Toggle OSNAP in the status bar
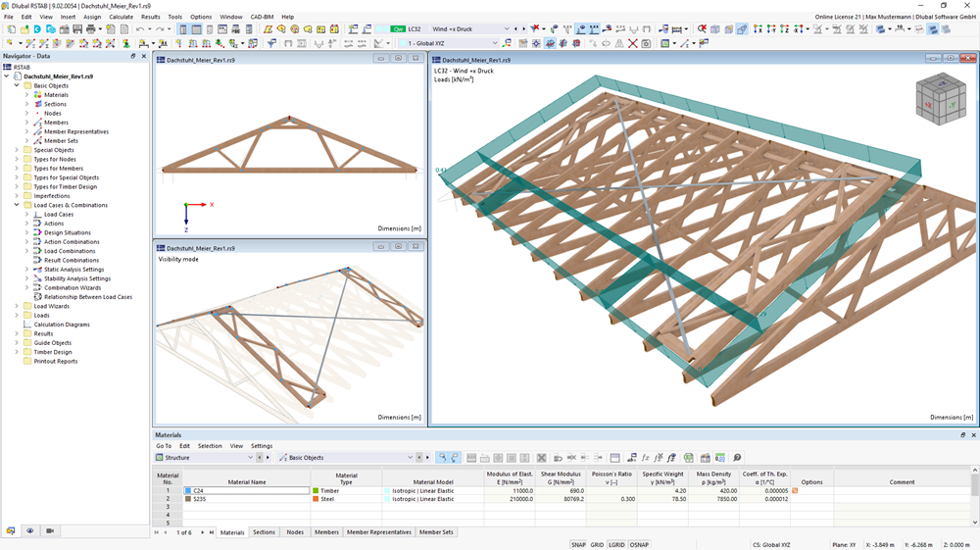 639,544
